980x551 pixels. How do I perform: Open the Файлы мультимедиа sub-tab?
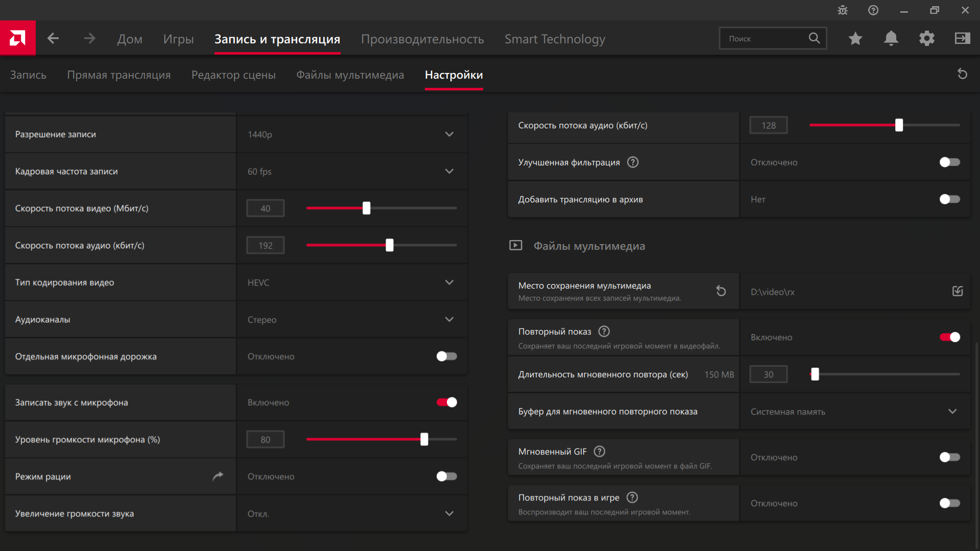350,75
